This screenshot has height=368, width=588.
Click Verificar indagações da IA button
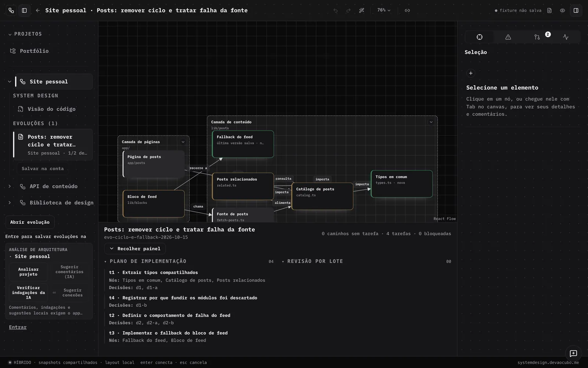pos(28,293)
